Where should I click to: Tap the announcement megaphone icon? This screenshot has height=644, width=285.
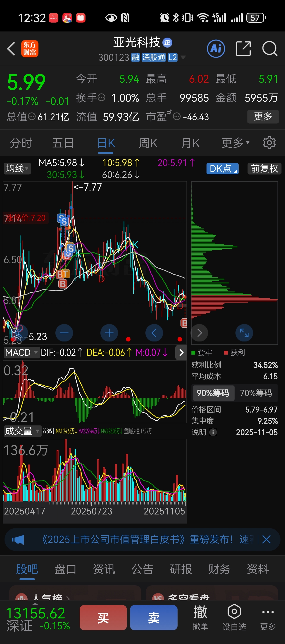[x=18, y=540]
